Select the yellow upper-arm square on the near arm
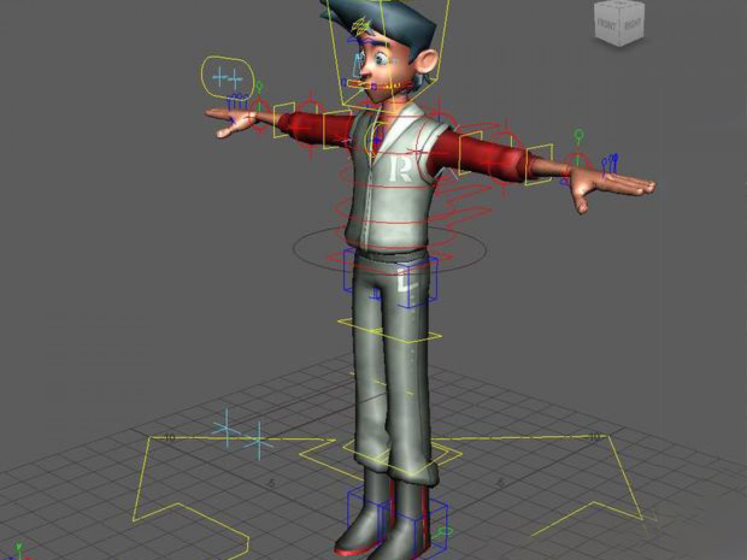747x560 pixels. click(x=470, y=152)
